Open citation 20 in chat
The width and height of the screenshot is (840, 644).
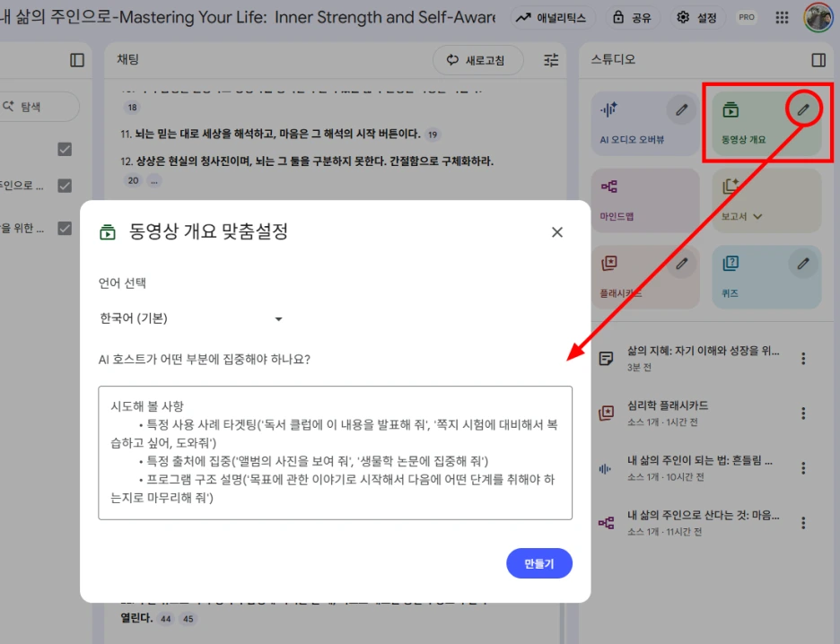pos(133,181)
